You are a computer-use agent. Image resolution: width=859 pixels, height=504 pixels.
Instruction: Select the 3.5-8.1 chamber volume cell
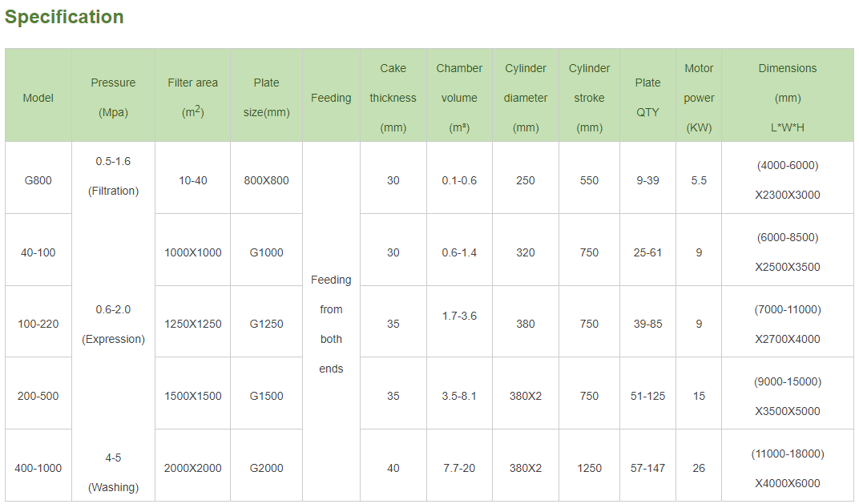coord(459,396)
